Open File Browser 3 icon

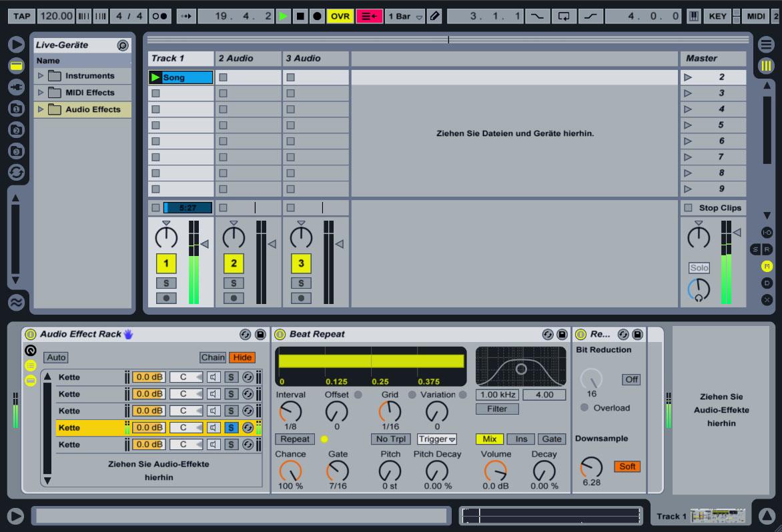point(17,151)
